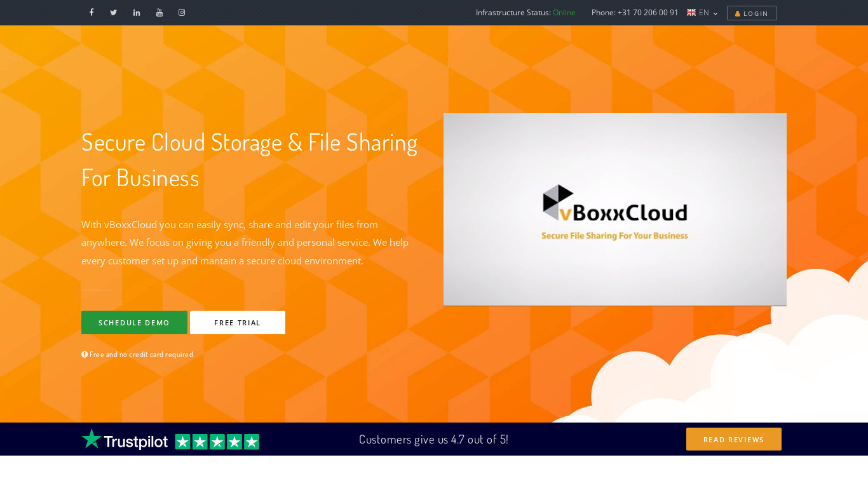Click the Trustpilot five-star rating
The width and height of the screenshot is (868, 488).
click(217, 442)
